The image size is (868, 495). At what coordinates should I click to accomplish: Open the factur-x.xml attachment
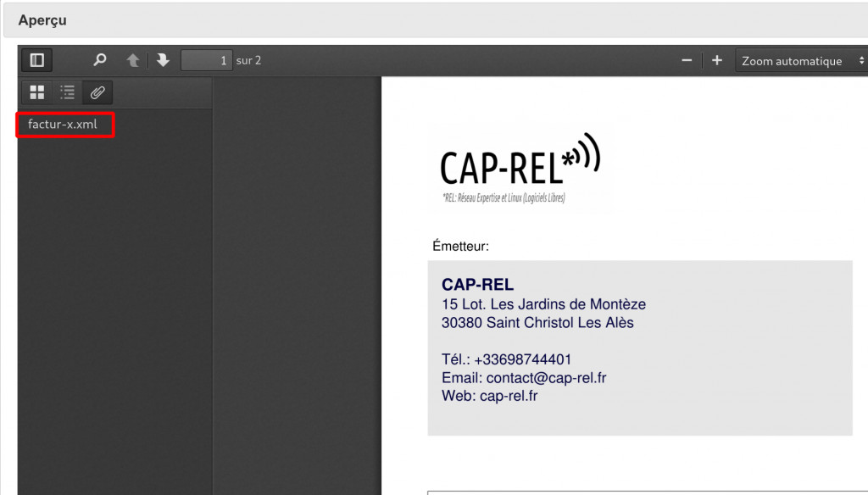63,124
